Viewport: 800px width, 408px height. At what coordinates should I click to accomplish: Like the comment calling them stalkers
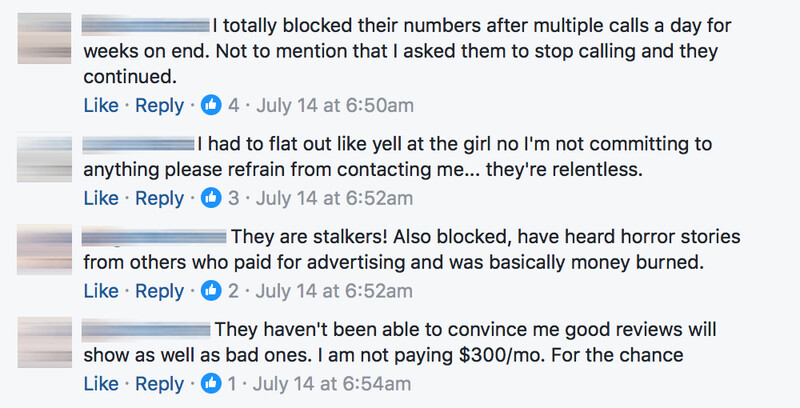101,291
